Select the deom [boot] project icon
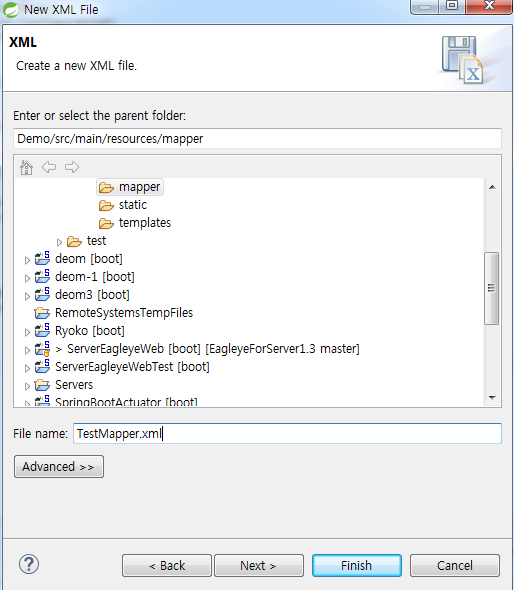 42,259
